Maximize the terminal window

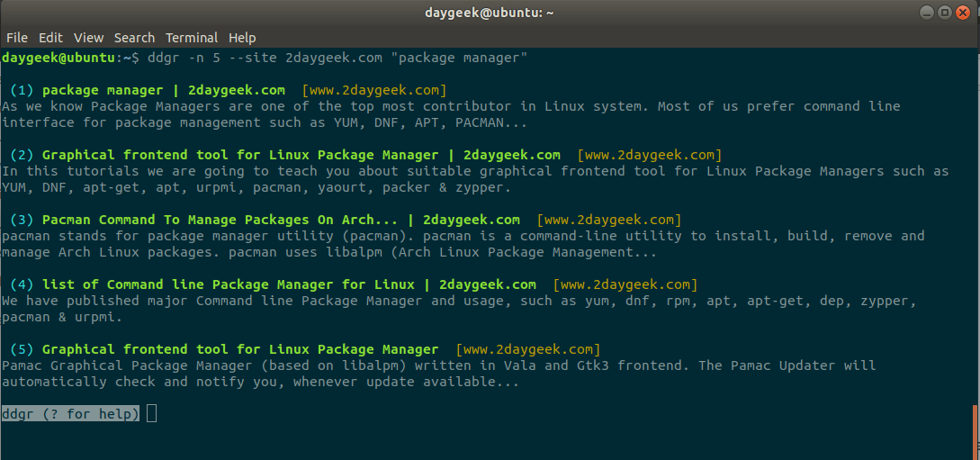945,13
